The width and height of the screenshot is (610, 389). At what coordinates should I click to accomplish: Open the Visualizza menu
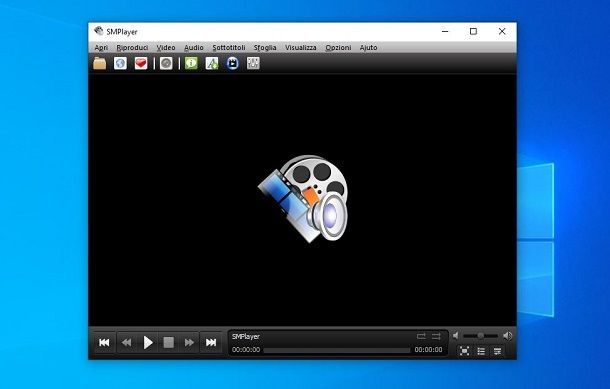point(300,47)
